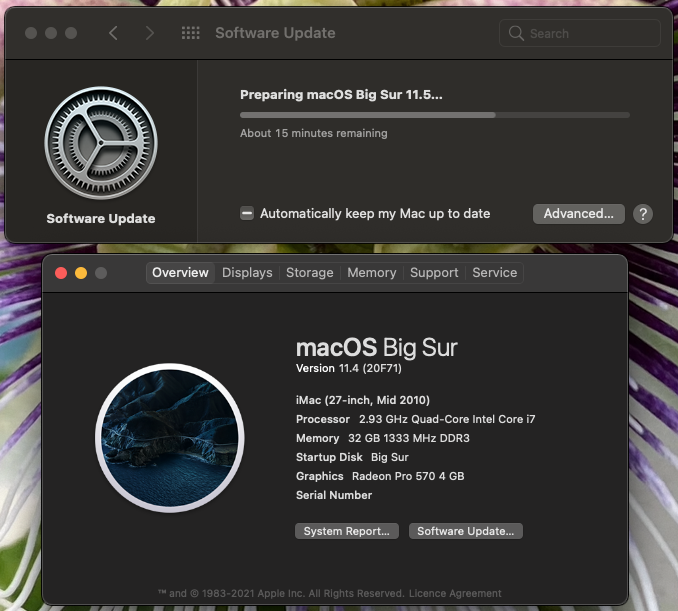Open the Licence Agreement link
The image size is (678, 611).
coord(455,593)
